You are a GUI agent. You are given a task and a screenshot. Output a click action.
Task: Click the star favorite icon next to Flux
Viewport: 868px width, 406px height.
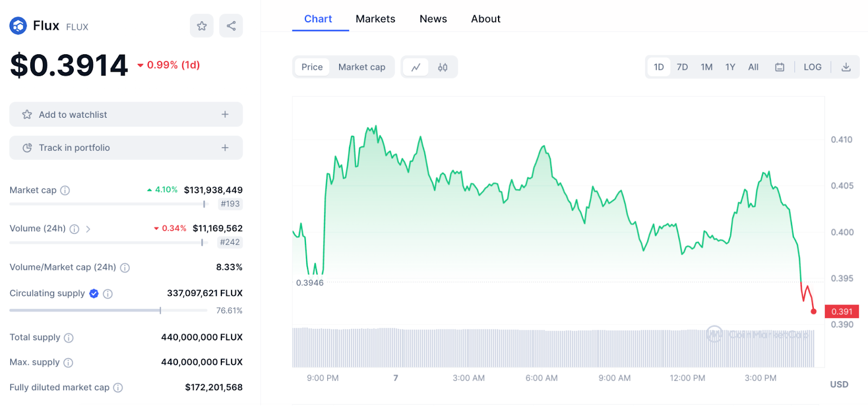pyautogui.click(x=202, y=26)
